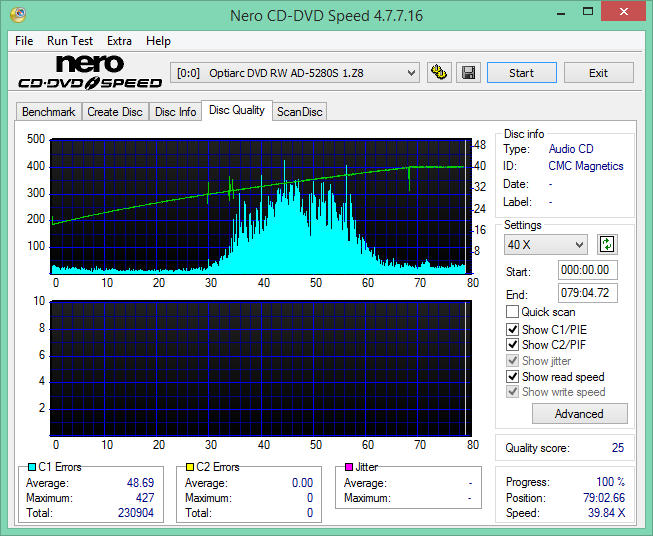Click the disc Type value Audio CD
The width and height of the screenshot is (653, 536).
click(x=571, y=149)
